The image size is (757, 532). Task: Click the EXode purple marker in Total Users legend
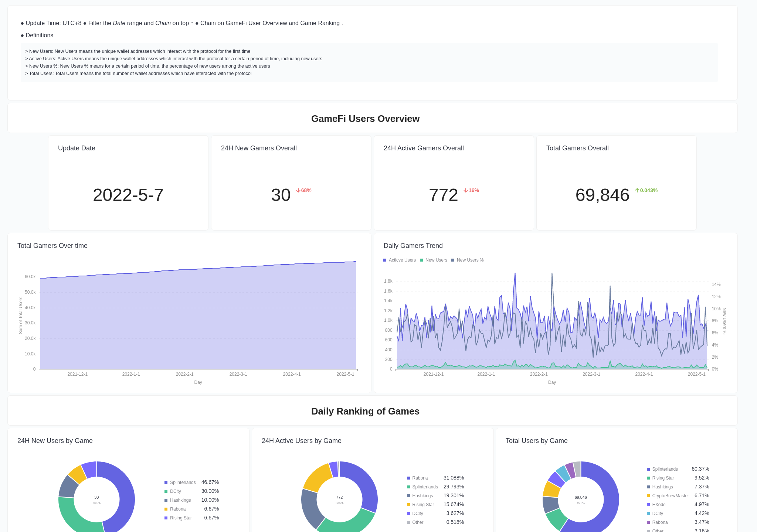point(648,505)
